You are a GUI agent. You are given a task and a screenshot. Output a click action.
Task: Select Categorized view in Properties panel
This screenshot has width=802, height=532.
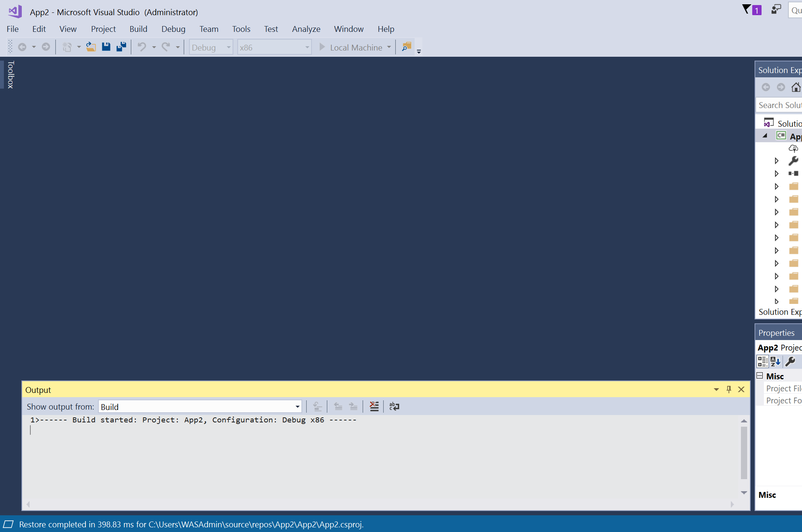[763, 362]
